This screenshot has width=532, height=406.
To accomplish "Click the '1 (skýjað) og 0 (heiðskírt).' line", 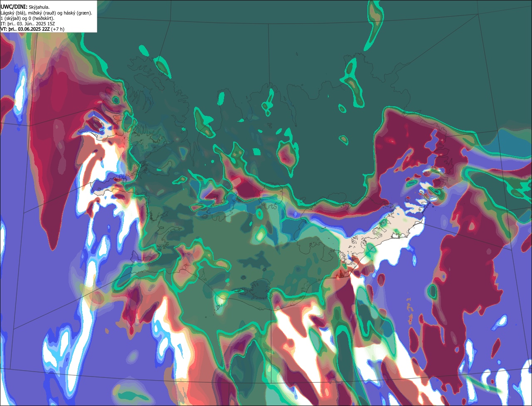I will [27, 18].
